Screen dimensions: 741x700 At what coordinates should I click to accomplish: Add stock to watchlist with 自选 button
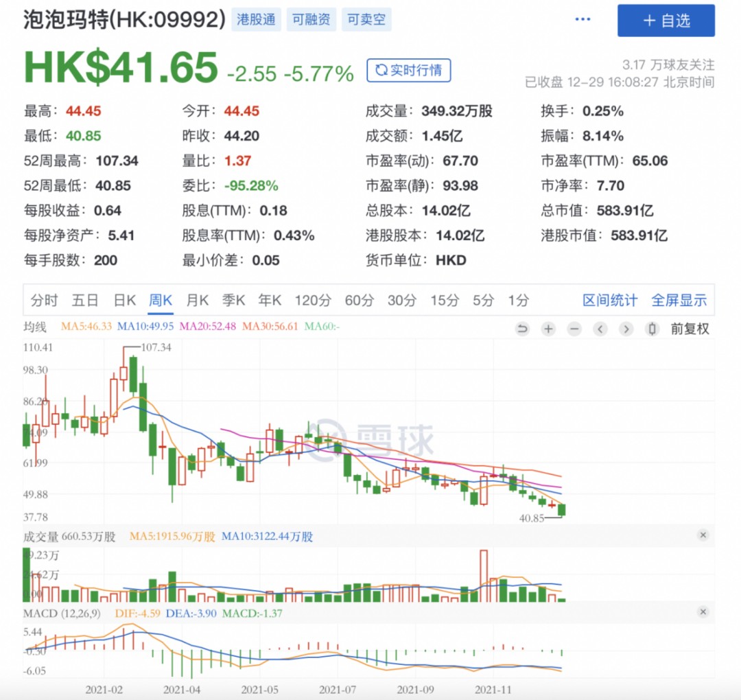click(x=666, y=21)
